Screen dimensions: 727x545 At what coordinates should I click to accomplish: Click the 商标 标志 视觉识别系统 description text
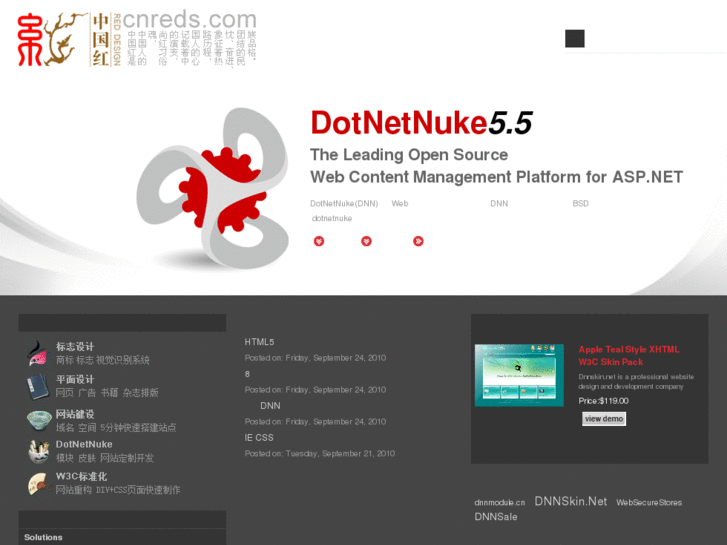(x=103, y=360)
